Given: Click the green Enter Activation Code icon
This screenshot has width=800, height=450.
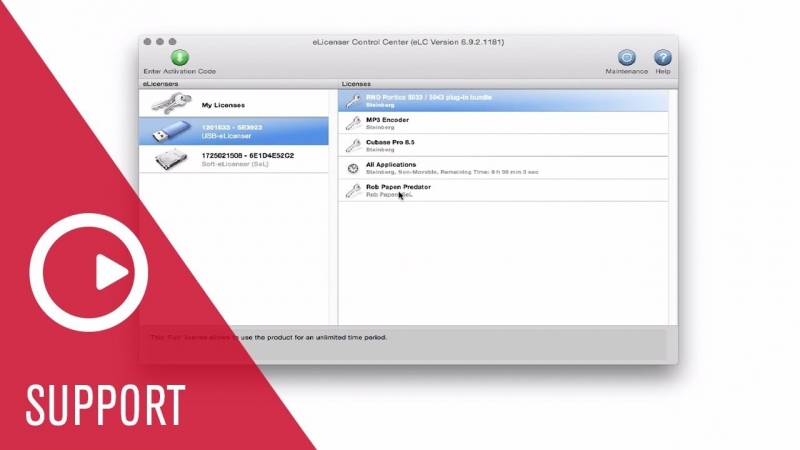Looking at the screenshot, I should point(180,58).
